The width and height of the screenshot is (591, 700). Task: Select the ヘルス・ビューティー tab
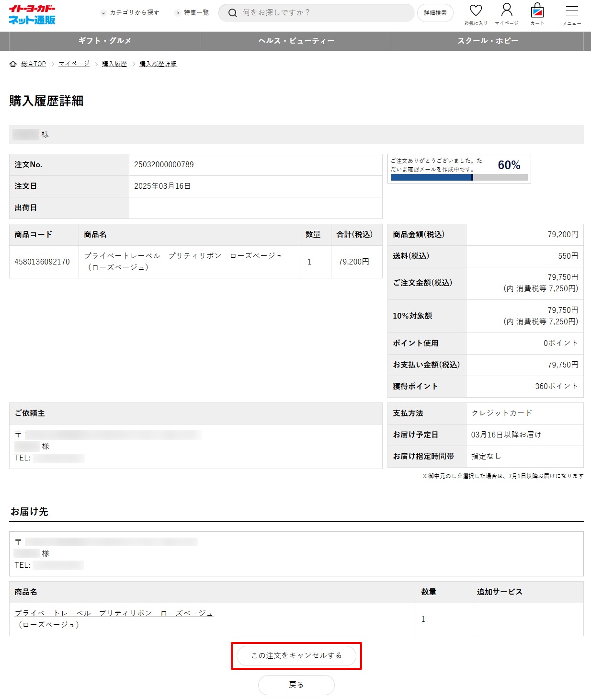[x=296, y=41]
